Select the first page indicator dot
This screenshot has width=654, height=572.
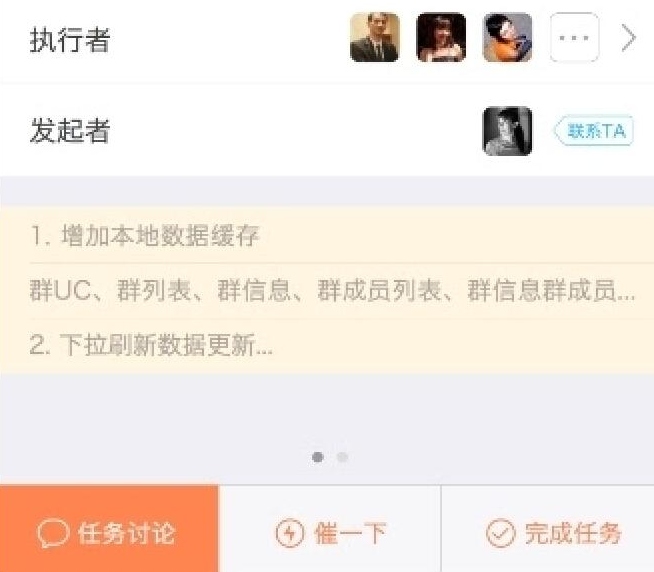[x=318, y=457]
